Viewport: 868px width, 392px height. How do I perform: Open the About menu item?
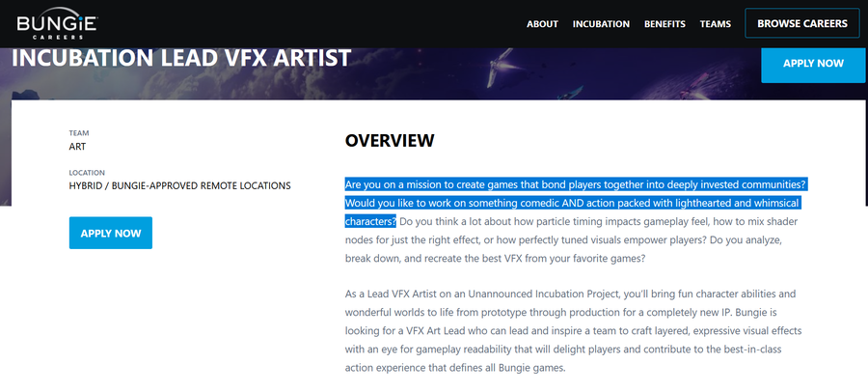pyautogui.click(x=542, y=24)
